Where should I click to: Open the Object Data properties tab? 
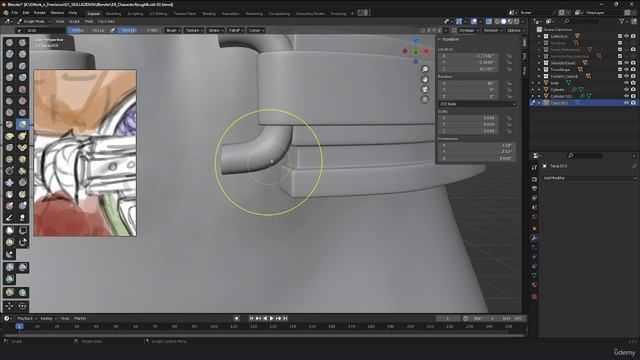(534, 276)
